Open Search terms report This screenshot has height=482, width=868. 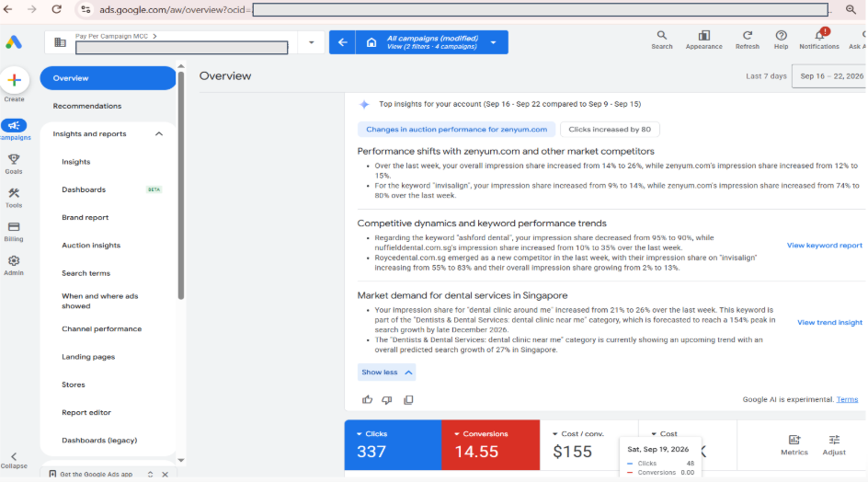point(86,273)
